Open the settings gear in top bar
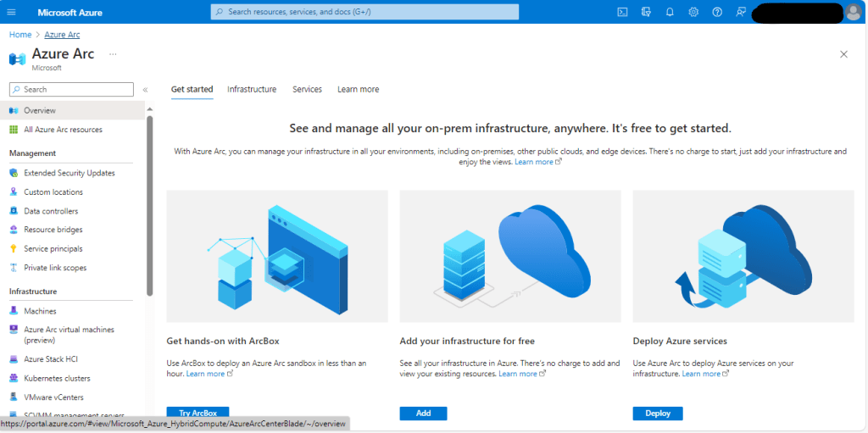Screen dimensions: 868x433 point(693,12)
